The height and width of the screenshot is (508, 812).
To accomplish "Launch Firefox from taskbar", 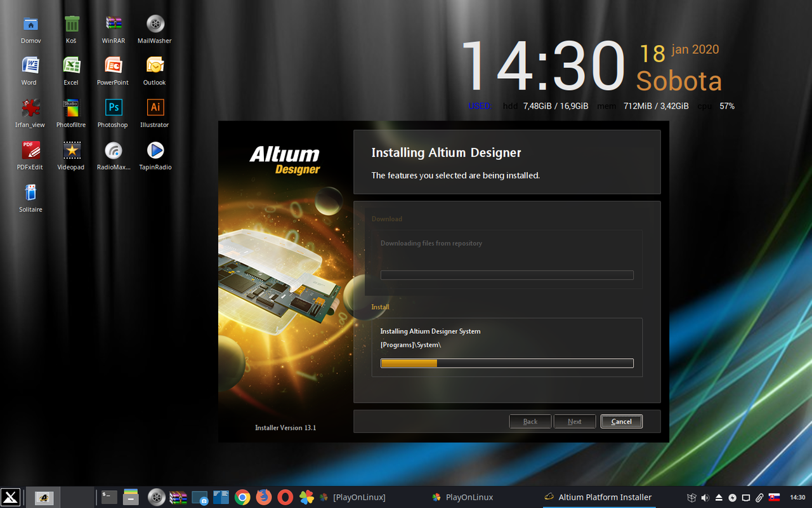I will click(264, 497).
